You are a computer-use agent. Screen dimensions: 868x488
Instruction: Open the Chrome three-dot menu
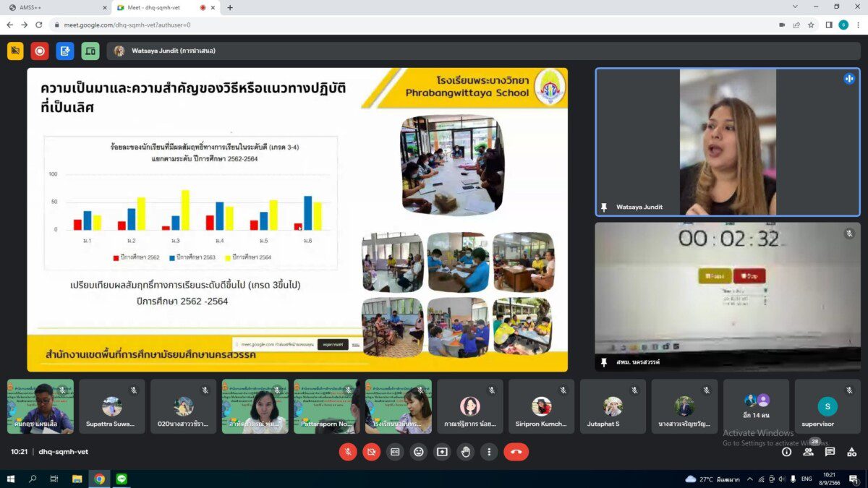click(858, 25)
